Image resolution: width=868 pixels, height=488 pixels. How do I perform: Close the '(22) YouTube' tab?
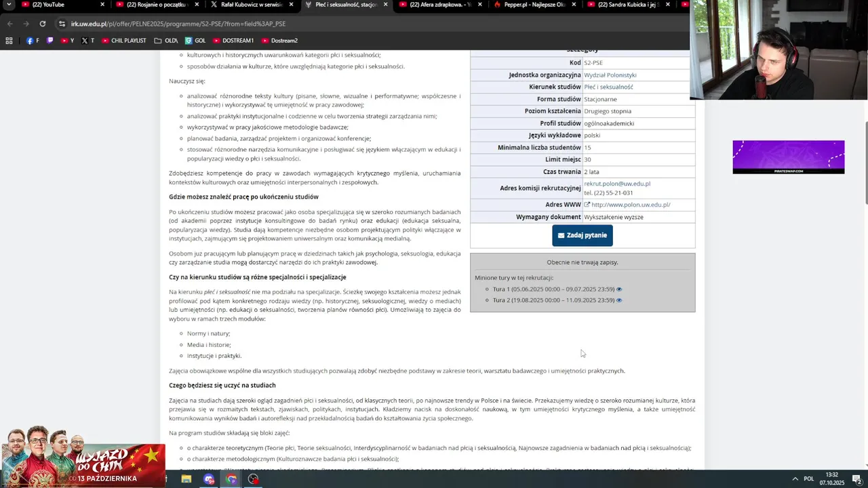[102, 5]
